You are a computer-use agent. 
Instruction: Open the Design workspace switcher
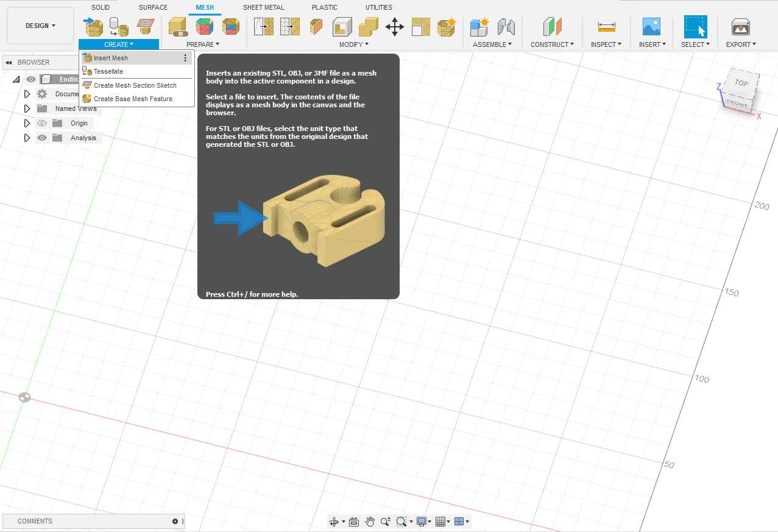(39, 26)
